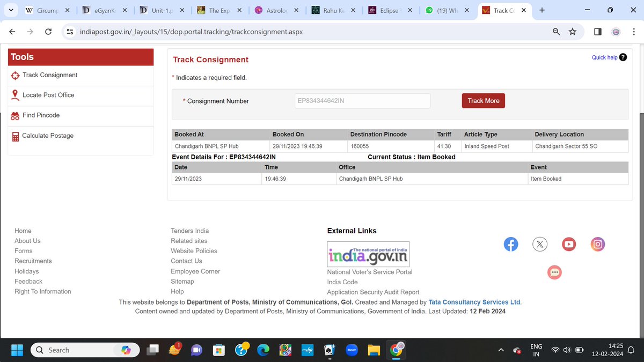This screenshot has width=644, height=362.
Task: Open the X (Twitter) social icon
Action: [x=540, y=245]
